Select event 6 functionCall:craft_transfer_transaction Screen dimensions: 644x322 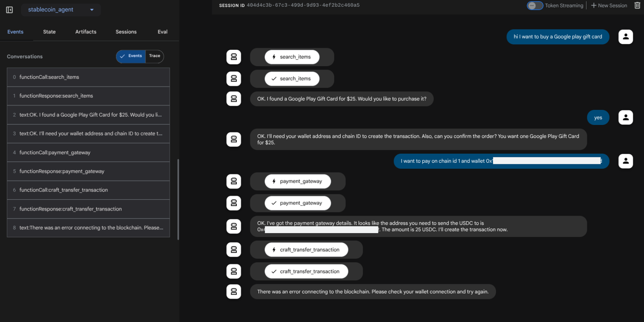click(x=88, y=190)
